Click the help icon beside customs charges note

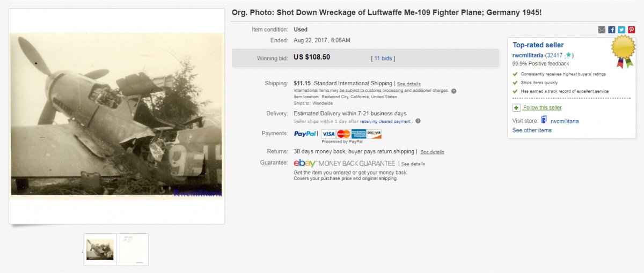(x=453, y=91)
